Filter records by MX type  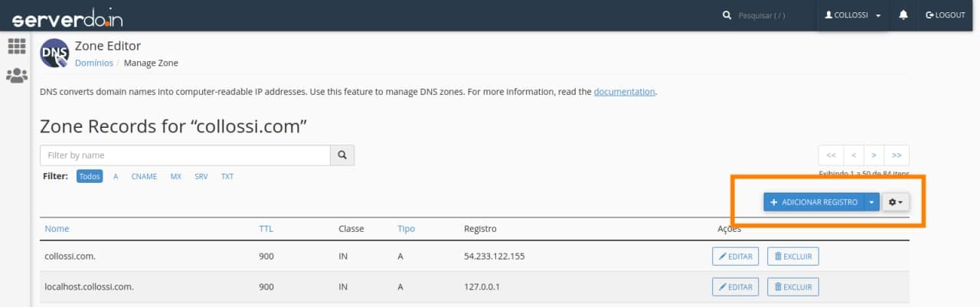click(x=176, y=176)
